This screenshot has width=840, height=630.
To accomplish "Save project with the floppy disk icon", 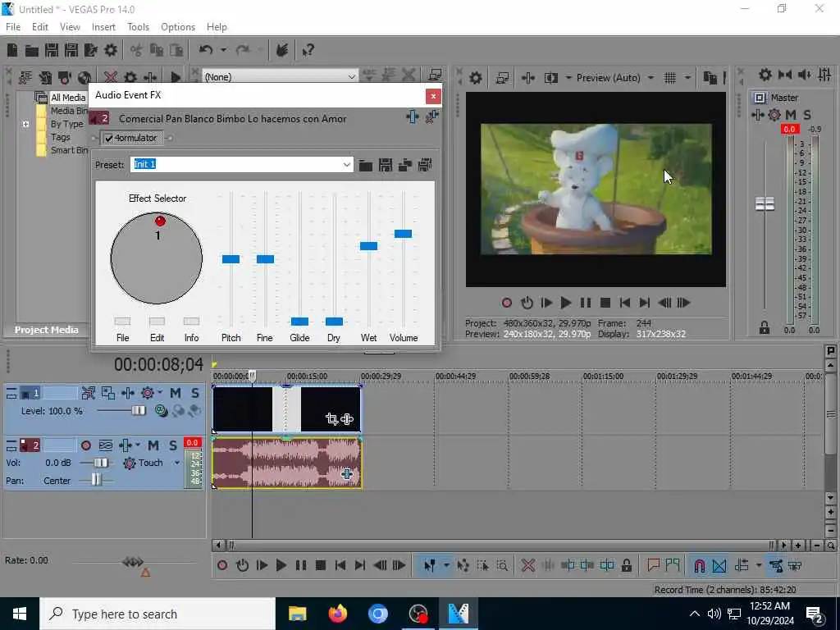I will click(52, 50).
